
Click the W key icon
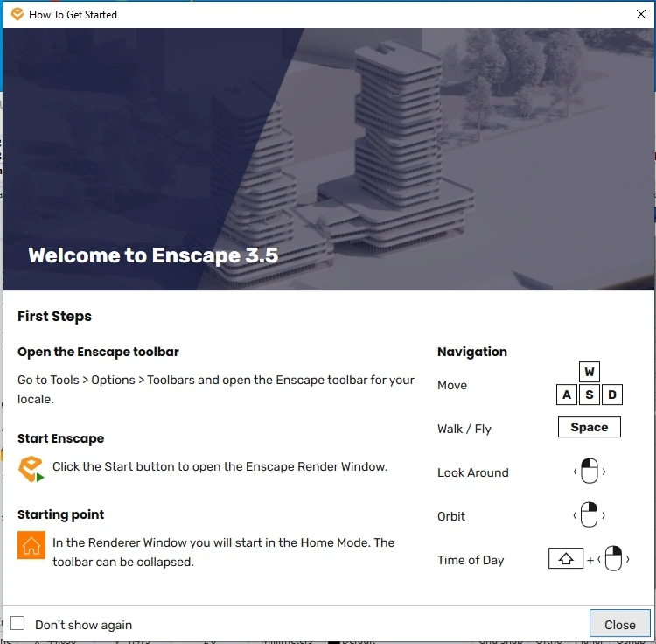[589, 372]
